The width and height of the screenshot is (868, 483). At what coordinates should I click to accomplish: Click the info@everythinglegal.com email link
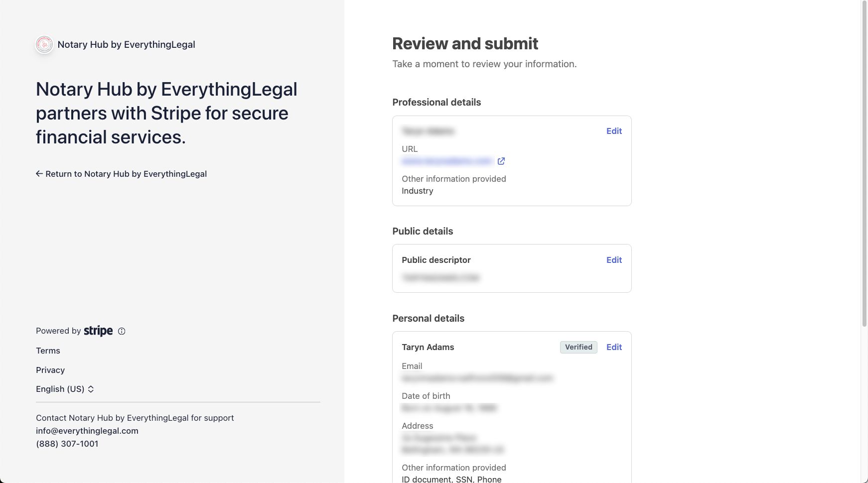click(87, 431)
